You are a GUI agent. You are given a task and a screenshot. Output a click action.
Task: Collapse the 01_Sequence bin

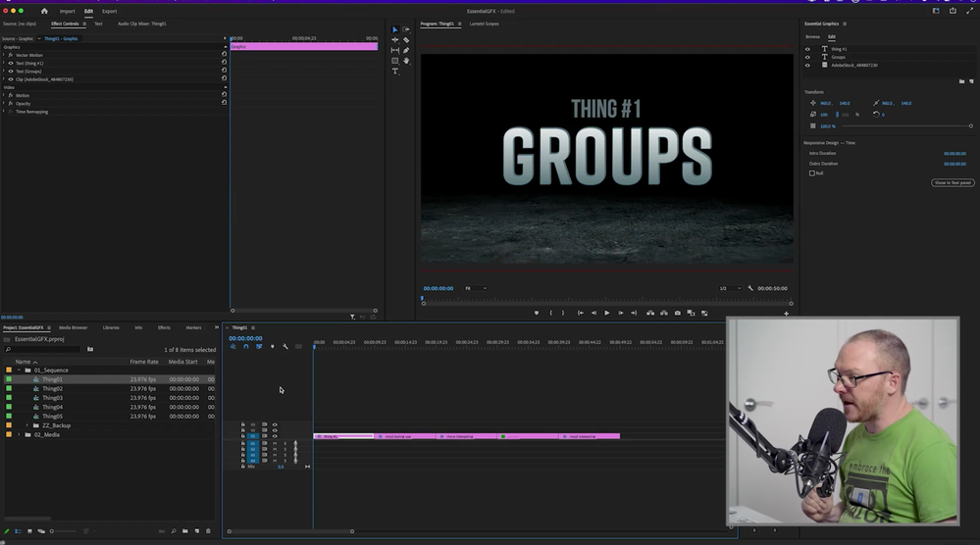click(19, 371)
